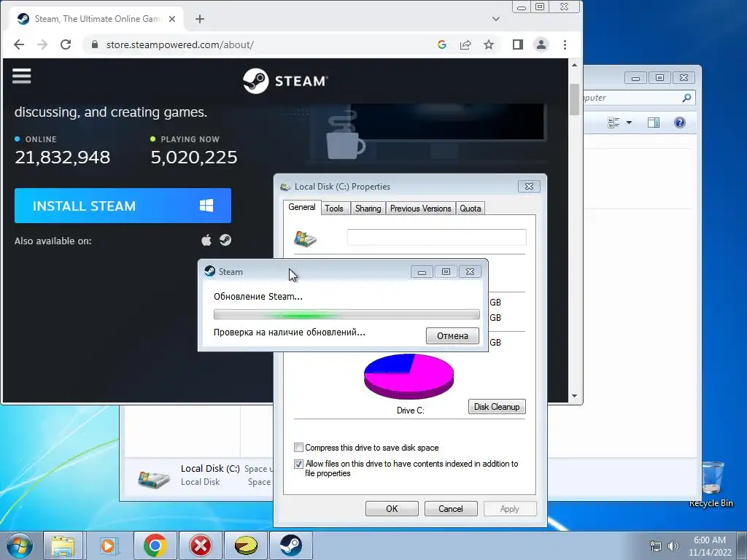
Task: Open Windows Start menu
Action: coord(20,545)
